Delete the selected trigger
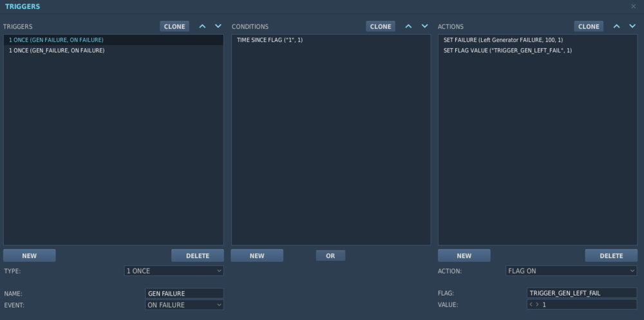 tap(198, 256)
